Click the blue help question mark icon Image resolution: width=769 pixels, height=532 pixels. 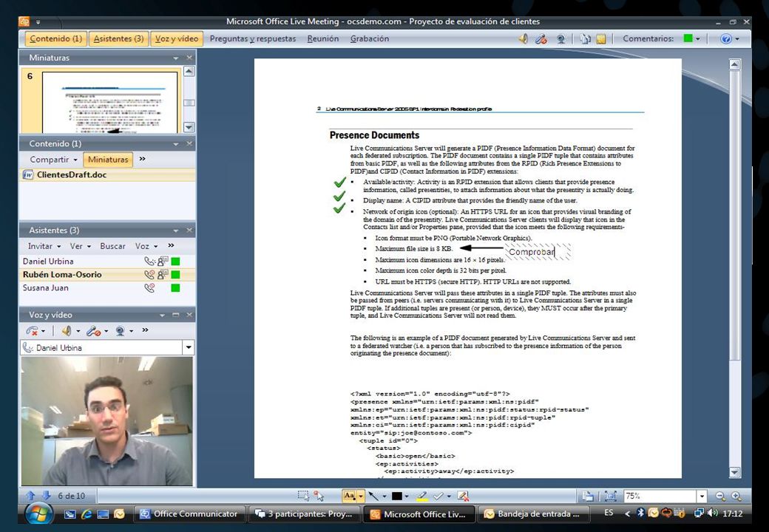(726, 38)
